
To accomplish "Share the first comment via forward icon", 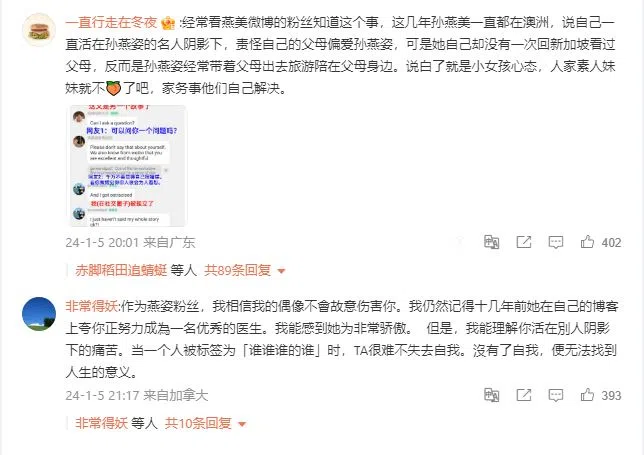I will point(524,242).
